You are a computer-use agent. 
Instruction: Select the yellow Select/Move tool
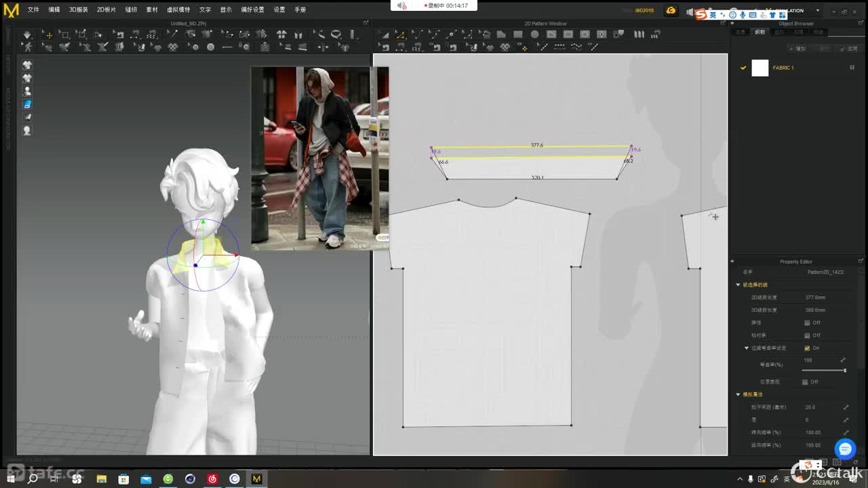tap(49, 34)
